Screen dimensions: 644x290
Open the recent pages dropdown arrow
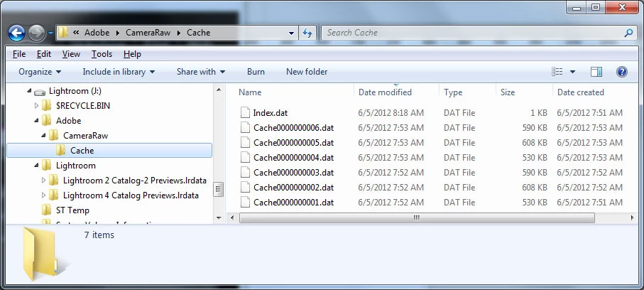[x=50, y=33]
